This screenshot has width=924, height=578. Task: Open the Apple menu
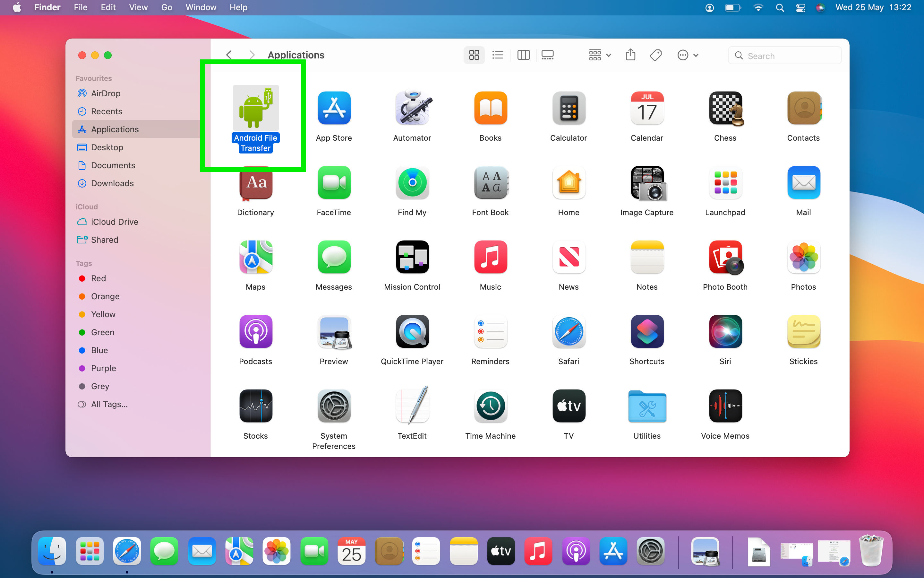[17, 7]
